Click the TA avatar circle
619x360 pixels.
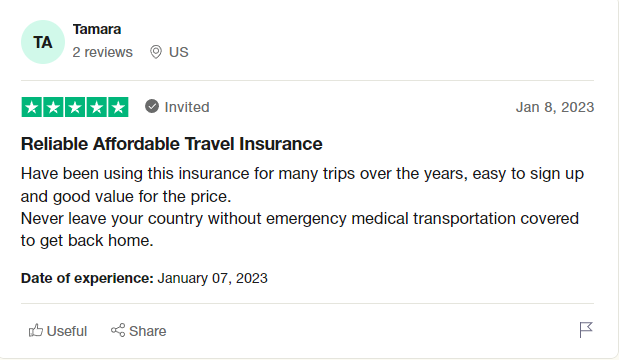click(43, 42)
